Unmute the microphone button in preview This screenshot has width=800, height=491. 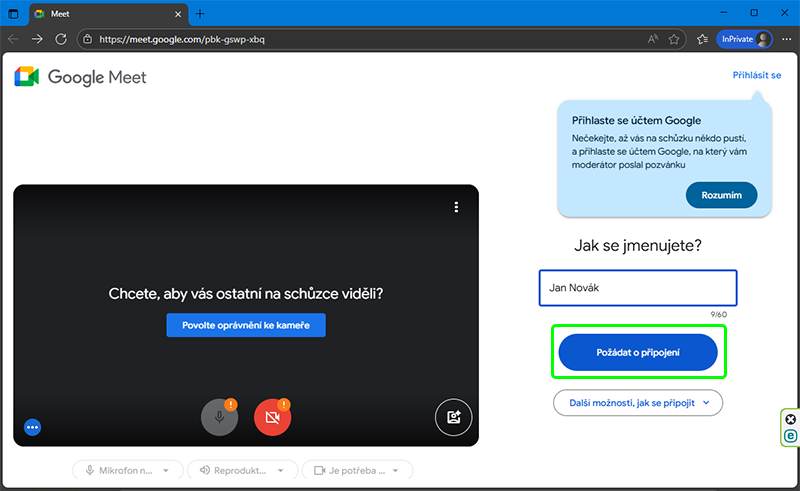click(219, 417)
